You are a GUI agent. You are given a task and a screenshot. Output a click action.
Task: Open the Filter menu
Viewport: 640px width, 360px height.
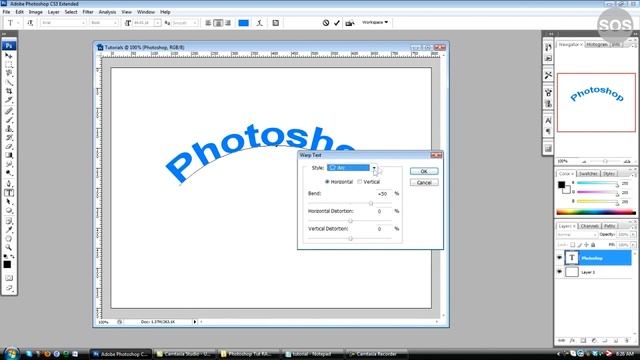click(x=88, y=12)
